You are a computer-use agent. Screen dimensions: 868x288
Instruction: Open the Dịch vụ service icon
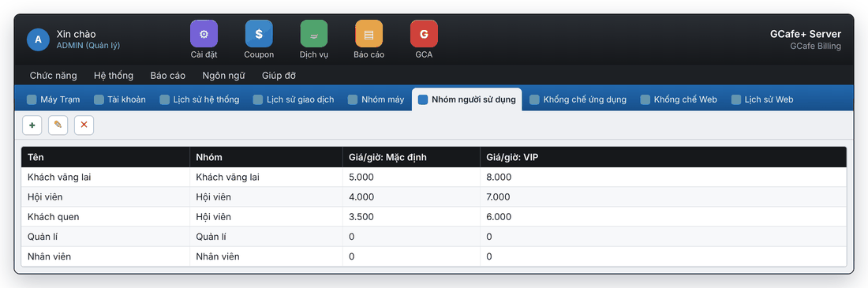314,34
